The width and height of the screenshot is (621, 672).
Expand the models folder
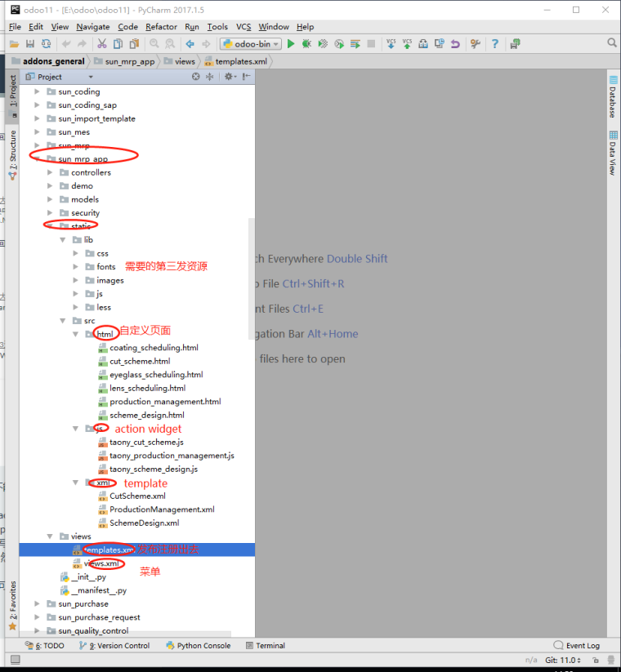click(x=50, y=199)
